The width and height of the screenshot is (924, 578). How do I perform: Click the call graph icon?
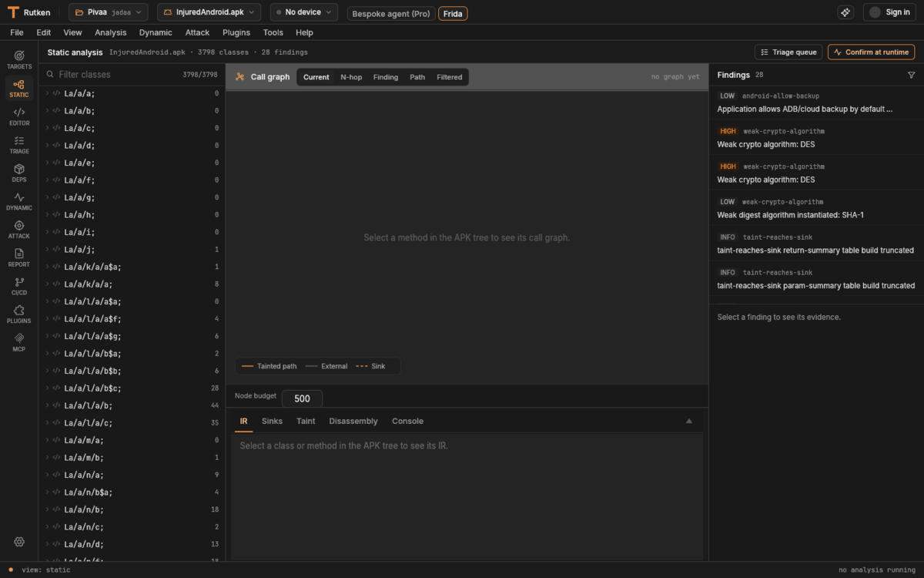click(x=240, y=77)
